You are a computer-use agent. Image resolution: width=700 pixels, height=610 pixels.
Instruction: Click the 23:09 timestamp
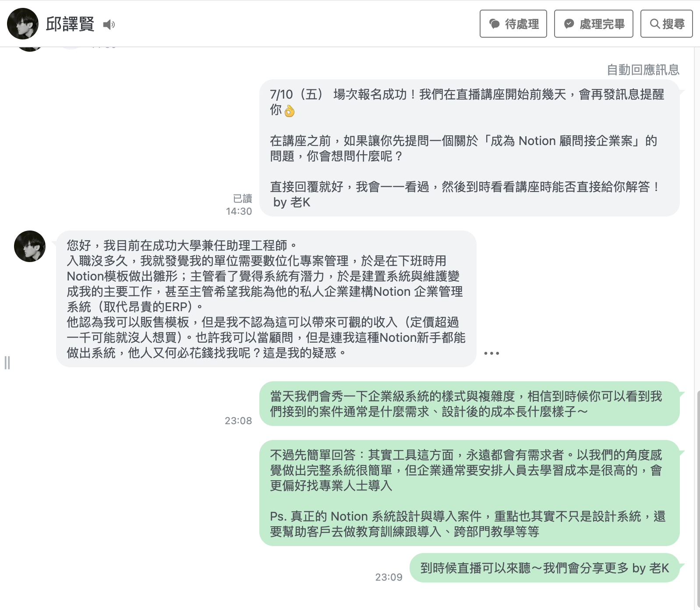coord(389,577)
